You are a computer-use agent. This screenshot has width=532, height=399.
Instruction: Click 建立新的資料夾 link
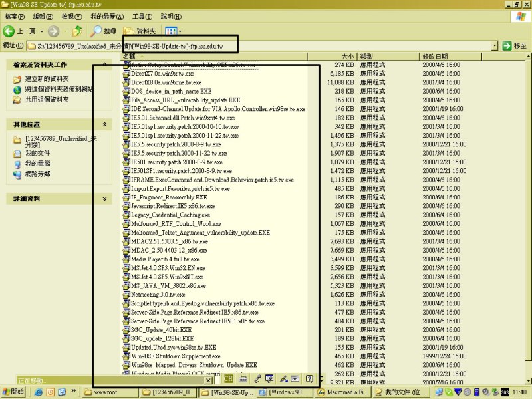47,79
